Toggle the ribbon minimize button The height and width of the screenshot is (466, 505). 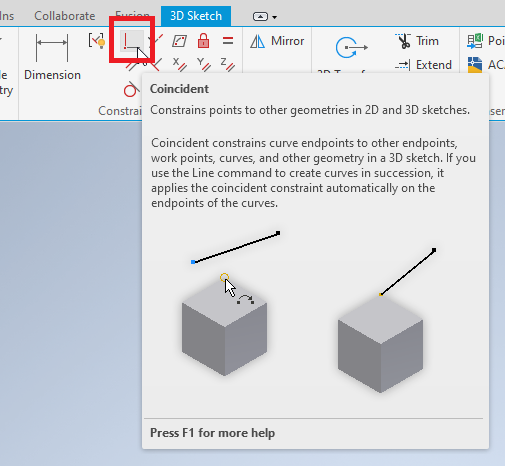(260, 17)
